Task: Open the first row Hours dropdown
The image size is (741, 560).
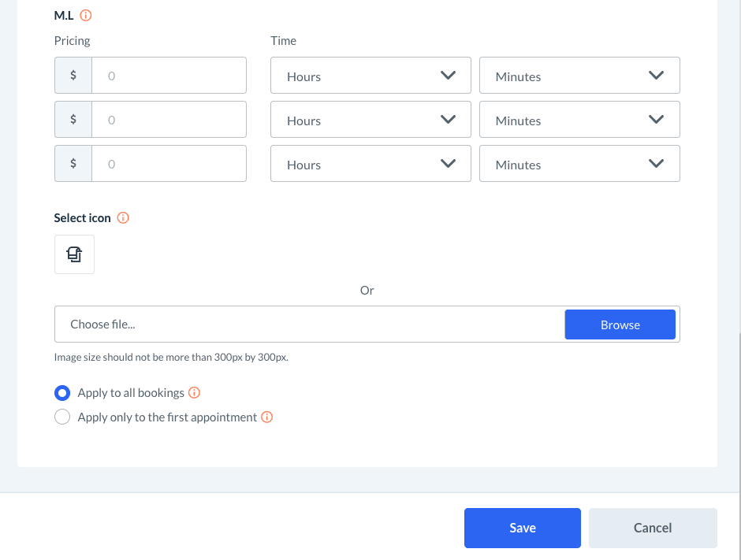Action: 370,76
